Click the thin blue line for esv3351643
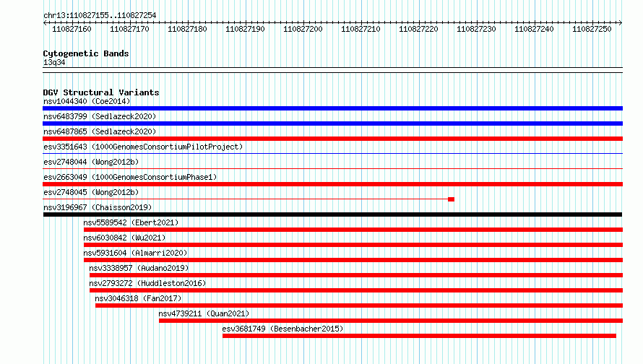The width and height of the screenshot is (643, 364). [332, 154]
